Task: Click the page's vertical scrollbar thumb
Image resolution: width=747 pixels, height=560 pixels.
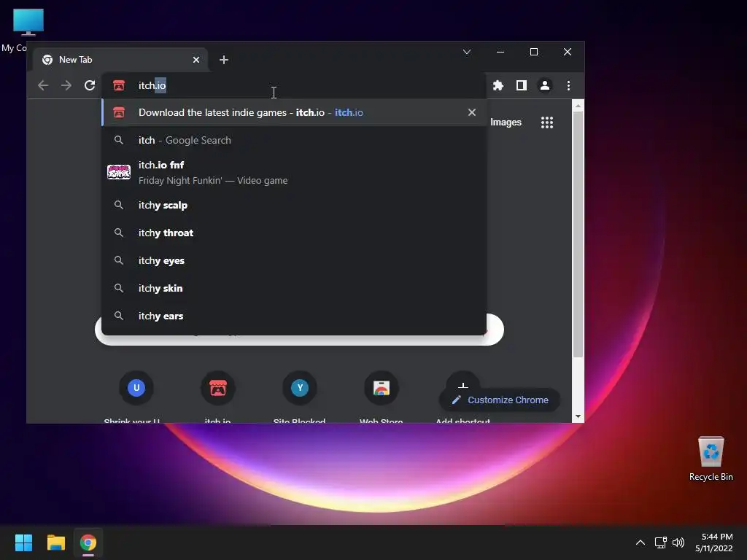Action: pos(578,234)
